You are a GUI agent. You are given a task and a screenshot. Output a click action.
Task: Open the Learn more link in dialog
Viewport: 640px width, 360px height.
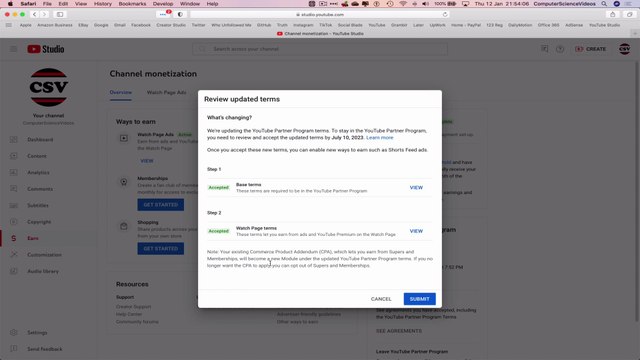tap(380, 138)
